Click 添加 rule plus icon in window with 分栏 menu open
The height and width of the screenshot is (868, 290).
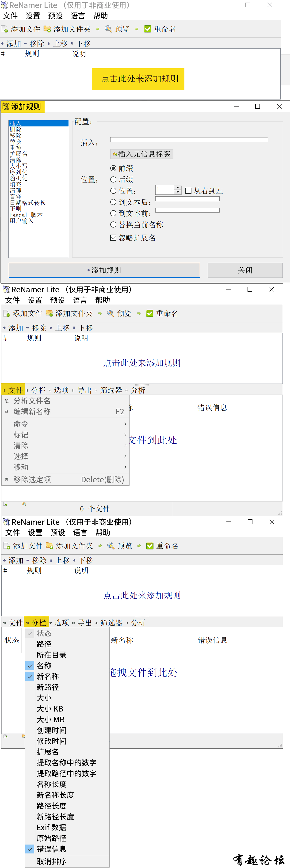[x=5, y=560]
